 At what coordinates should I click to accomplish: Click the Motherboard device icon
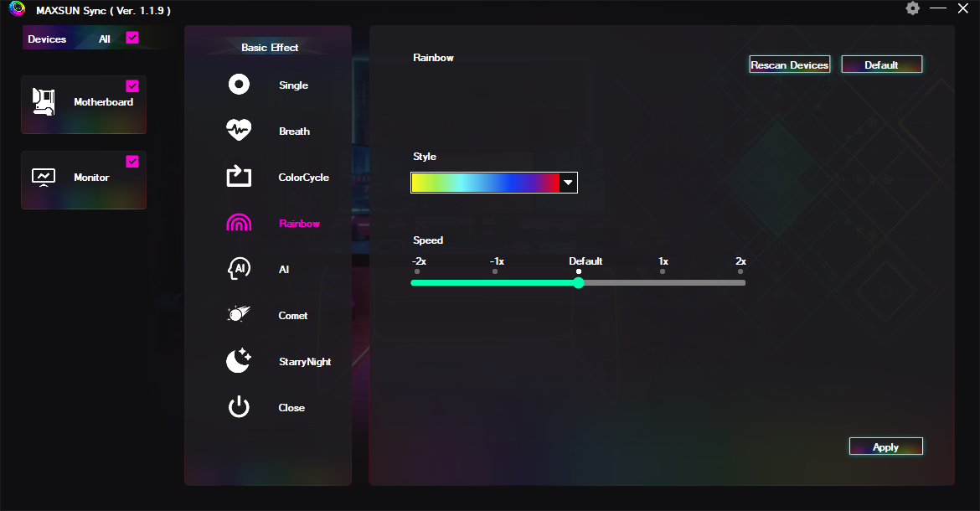pyautogui.click(x=44, y=102)
